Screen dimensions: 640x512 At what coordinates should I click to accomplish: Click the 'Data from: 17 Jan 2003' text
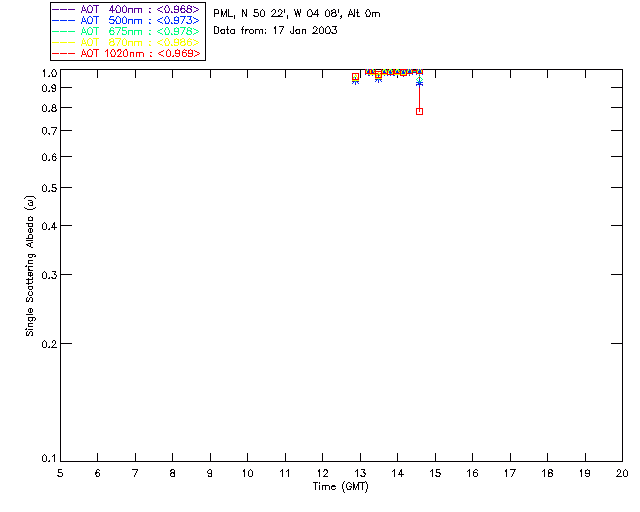tap(275, 31)
